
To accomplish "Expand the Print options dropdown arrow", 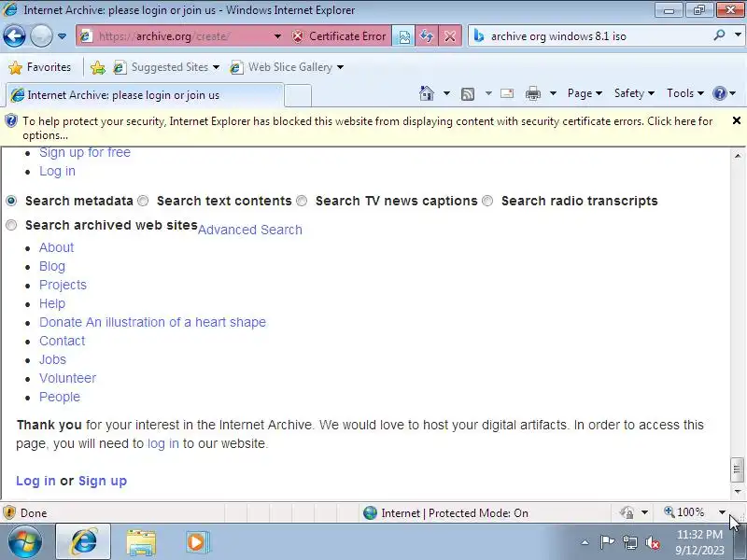I will pyautogui.click(x=553, y=93).
